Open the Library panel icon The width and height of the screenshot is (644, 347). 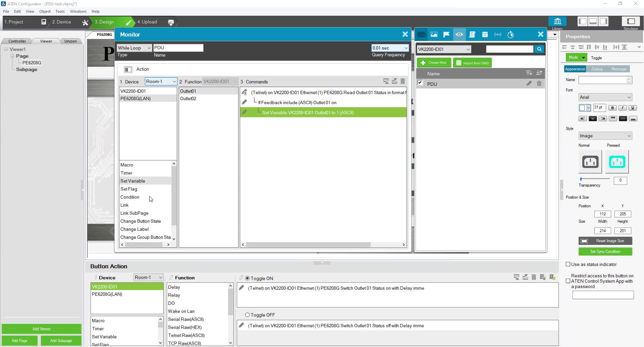tap(557, 22)
